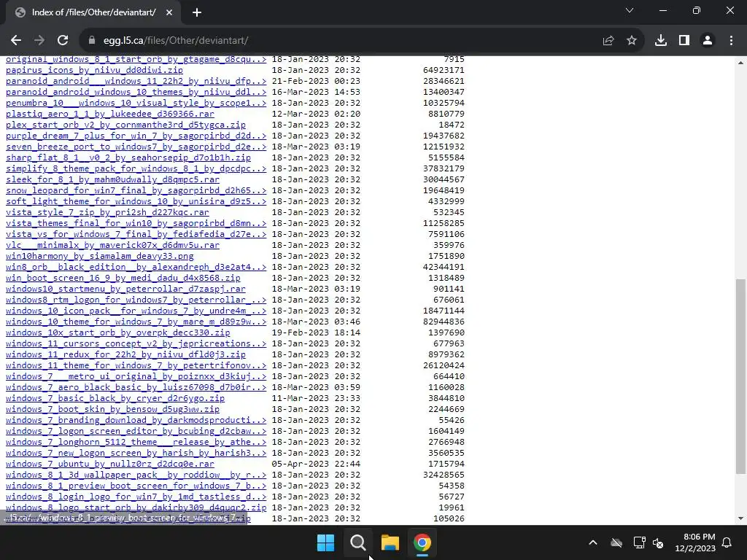
Task: Open network status tray icon
Action: coord(639,542)
